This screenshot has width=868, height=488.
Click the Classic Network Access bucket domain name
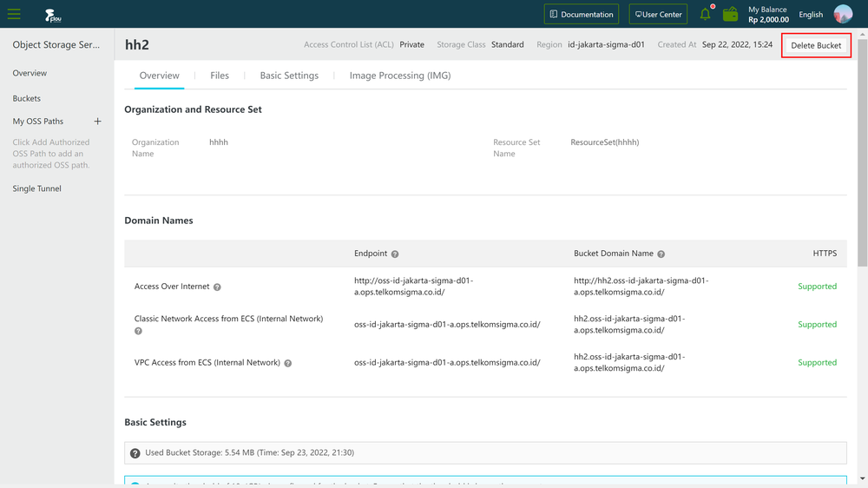(x=629, y=325)
